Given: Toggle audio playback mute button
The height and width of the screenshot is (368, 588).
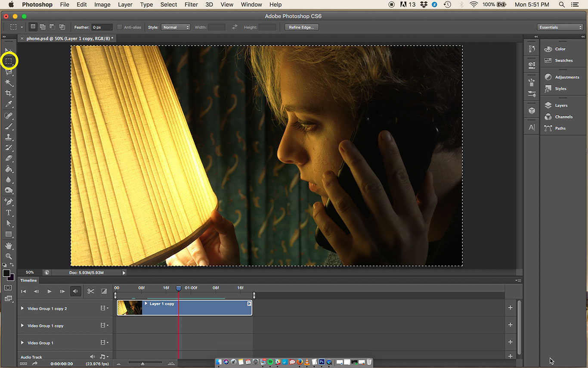Looking at the screenshot, I should click(x=76, y=291).
